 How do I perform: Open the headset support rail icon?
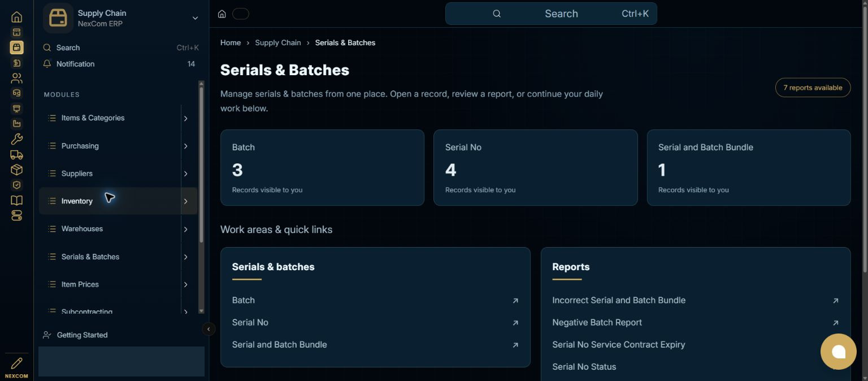click(16, 93)
